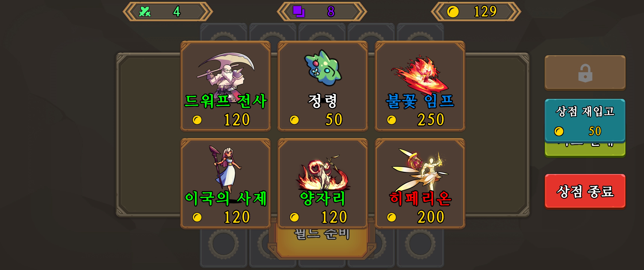Click the red 상점 종료 button

tap(585, 191)
